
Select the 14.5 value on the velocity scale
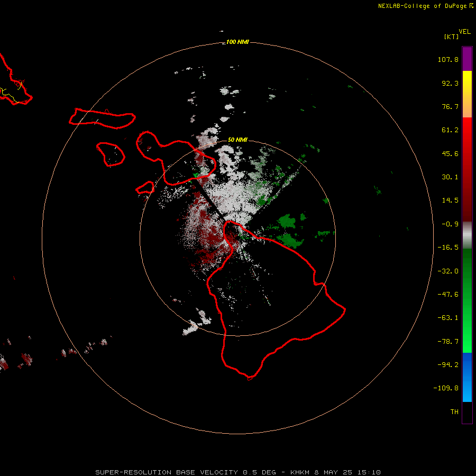(x=450, y=200)
